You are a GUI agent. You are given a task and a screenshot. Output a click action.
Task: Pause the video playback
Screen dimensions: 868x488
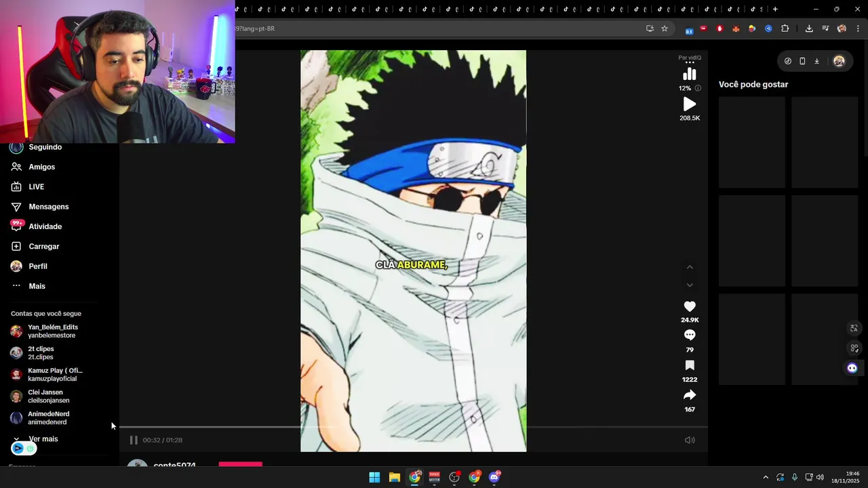click(x=134, y=440)
